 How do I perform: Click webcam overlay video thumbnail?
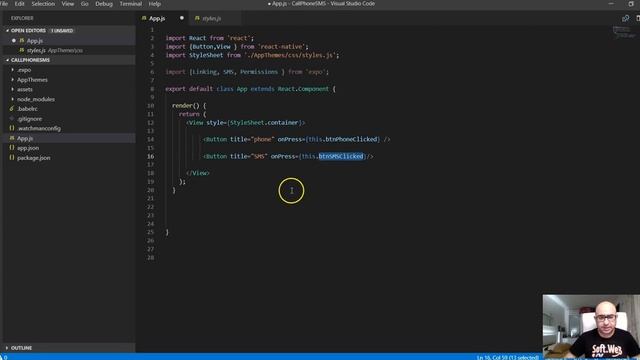pyautogui.click(x=591, y=326)
